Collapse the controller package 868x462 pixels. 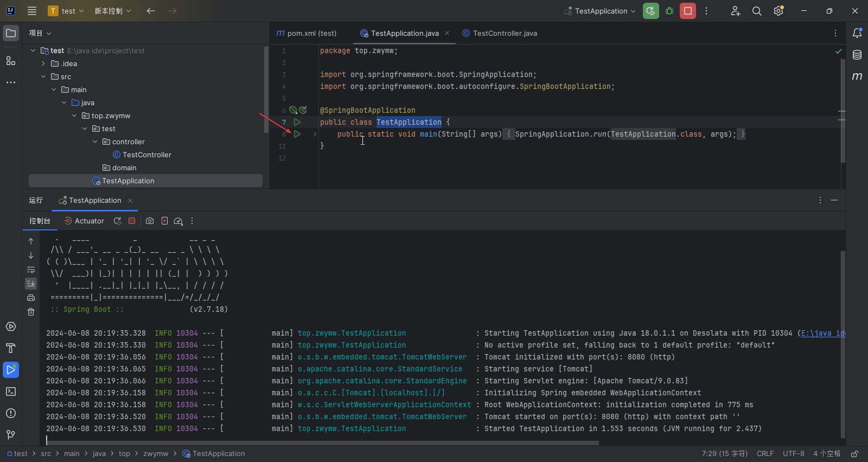(x=95, y=142)
